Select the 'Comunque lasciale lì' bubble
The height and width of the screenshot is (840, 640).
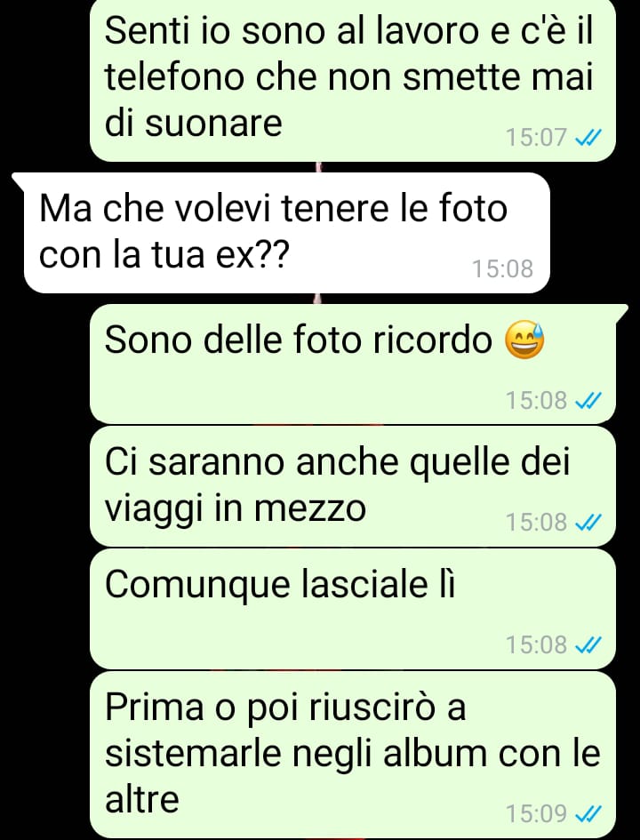pos(352,609)
